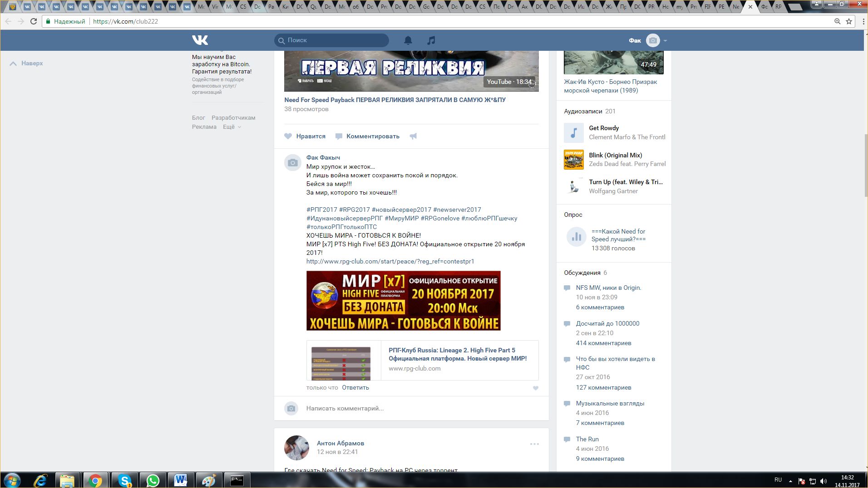
Task: Open the Bitcoin ad text in sidebar
Action: click(222, 64)
